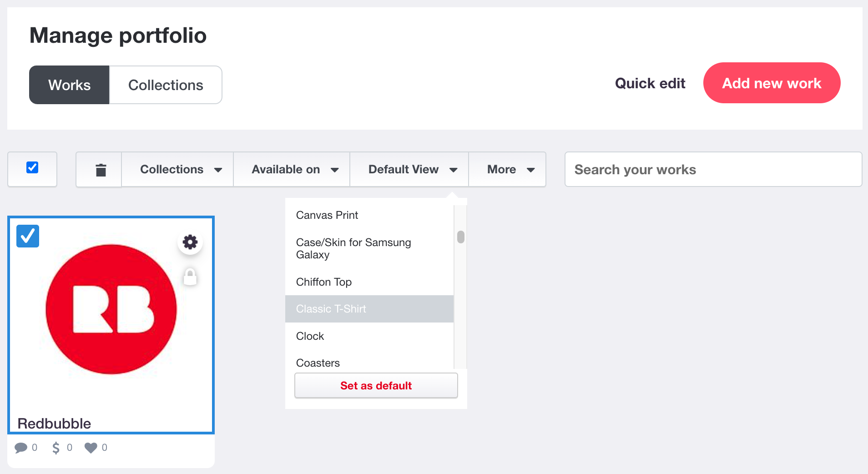Click the lock icon on Redbubble work

coord(190,277)
